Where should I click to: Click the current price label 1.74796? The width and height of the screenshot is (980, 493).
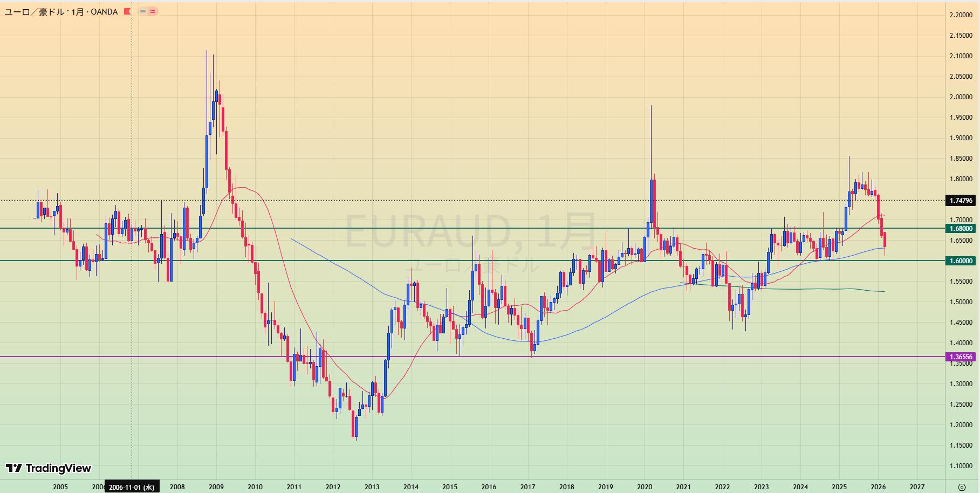(x=961, y=201)
